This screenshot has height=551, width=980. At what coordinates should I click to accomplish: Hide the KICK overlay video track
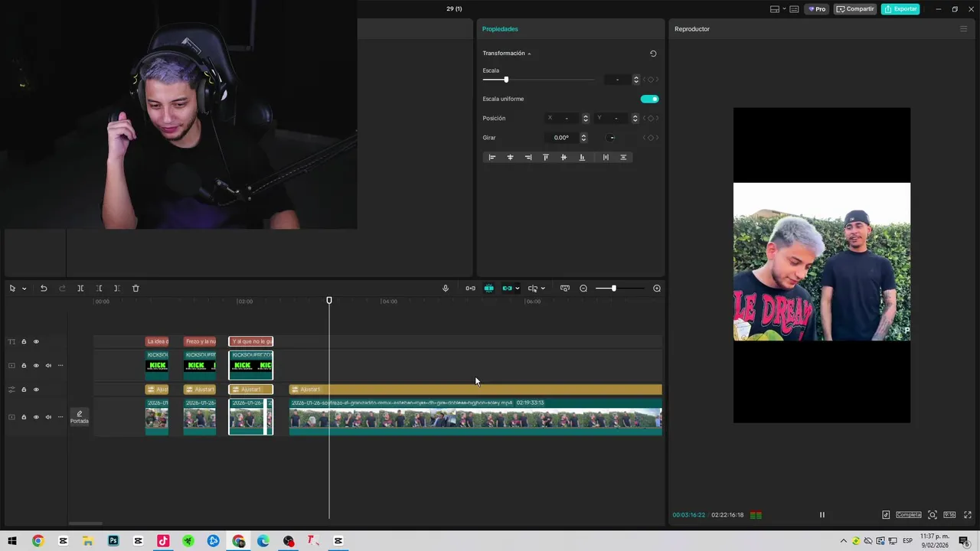(36, 366)
